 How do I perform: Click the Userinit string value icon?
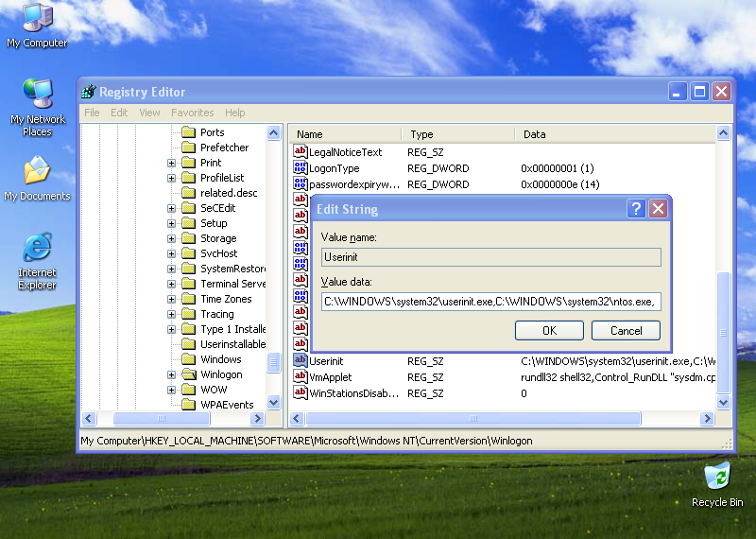(x=300, y=361)
